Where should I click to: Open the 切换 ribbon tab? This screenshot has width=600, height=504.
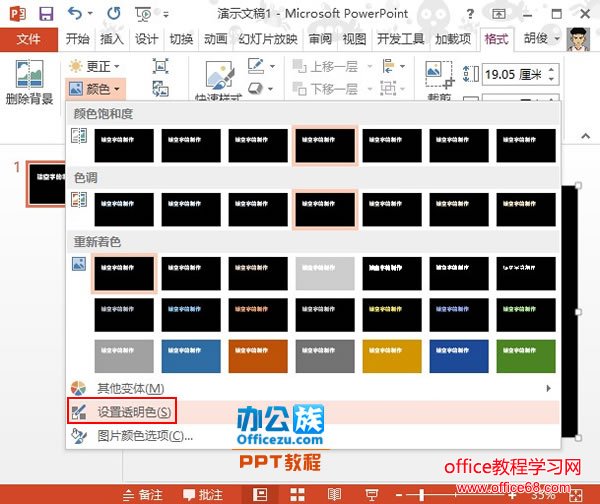[x=181, y=39]
